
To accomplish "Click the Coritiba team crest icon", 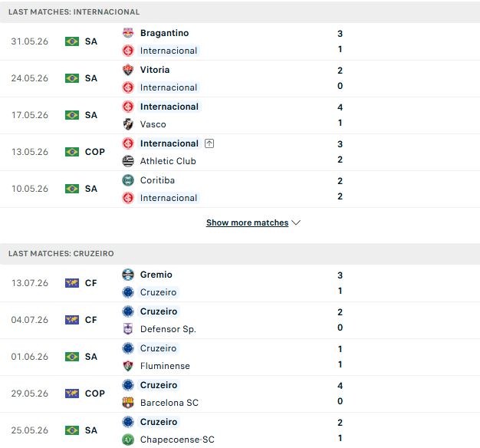I will [128, 180].
